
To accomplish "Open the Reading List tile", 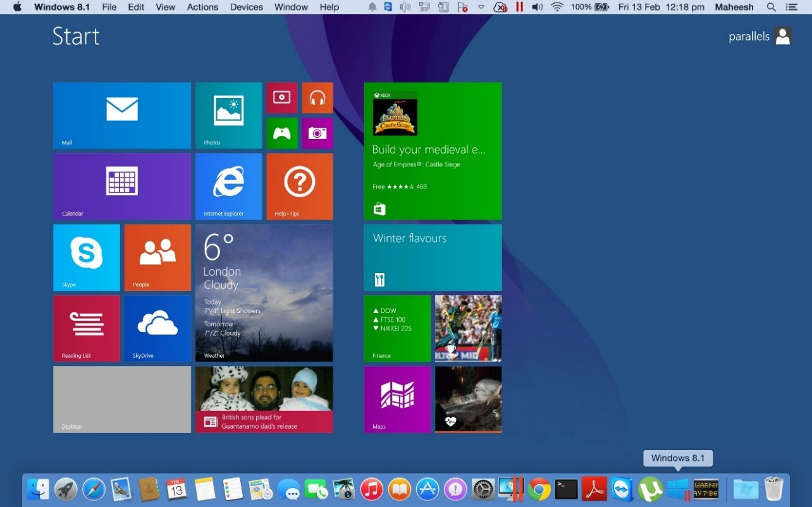I will [x=87, y=328].
